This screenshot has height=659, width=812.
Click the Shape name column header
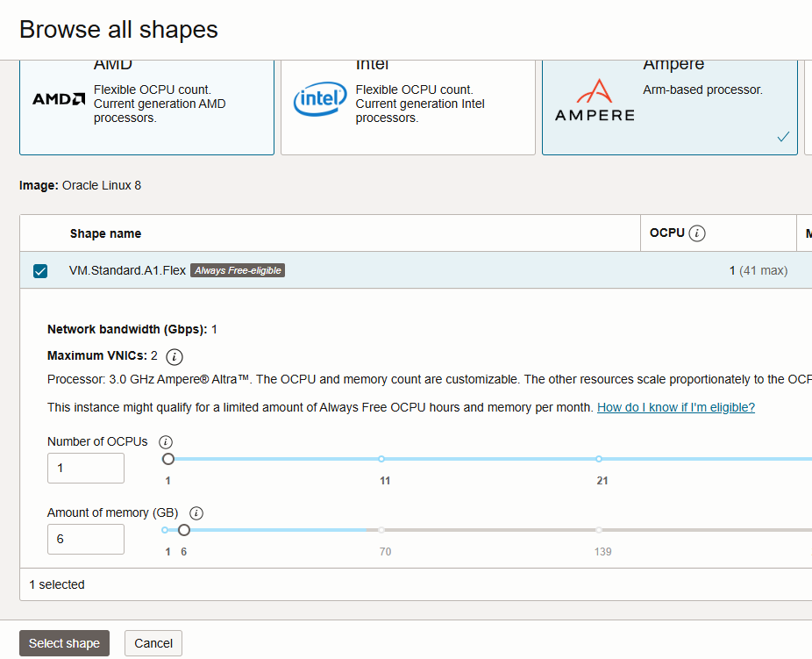105,233
